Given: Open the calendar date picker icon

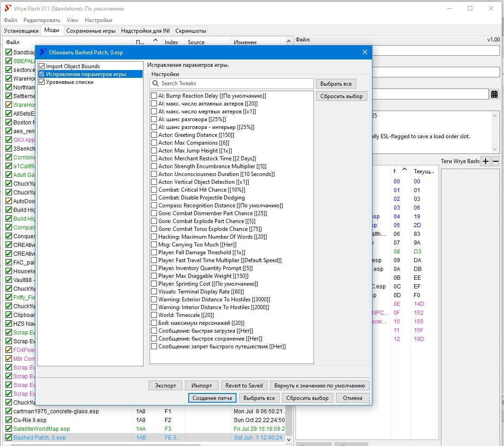Looking at the screenshot, I should pos(494,94).
